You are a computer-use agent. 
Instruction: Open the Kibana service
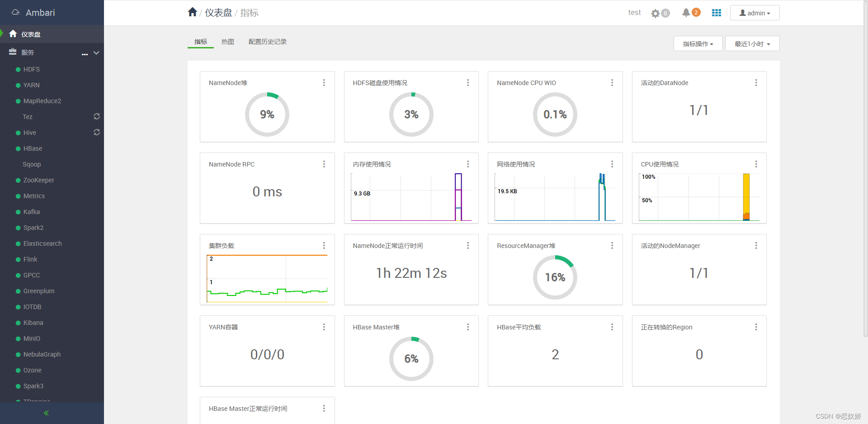[x=33, y=323]
